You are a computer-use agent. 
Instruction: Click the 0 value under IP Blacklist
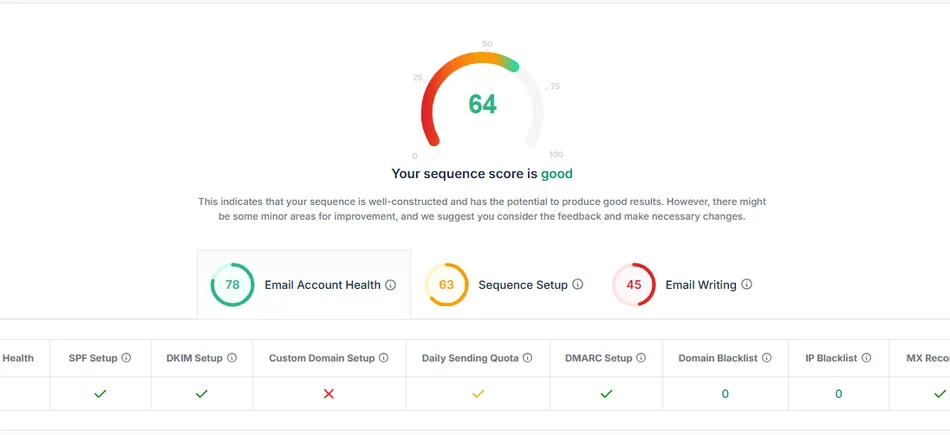tap(839, 394)
